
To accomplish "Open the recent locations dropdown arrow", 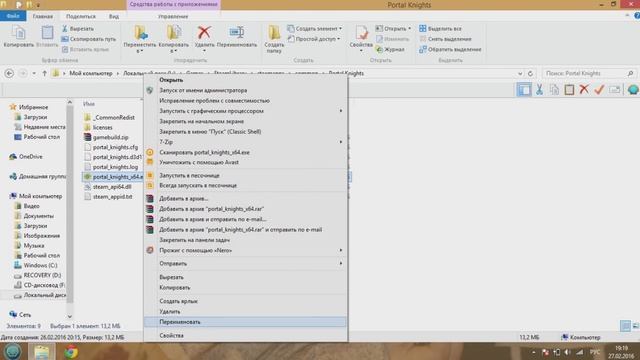I will pos(34,73).
